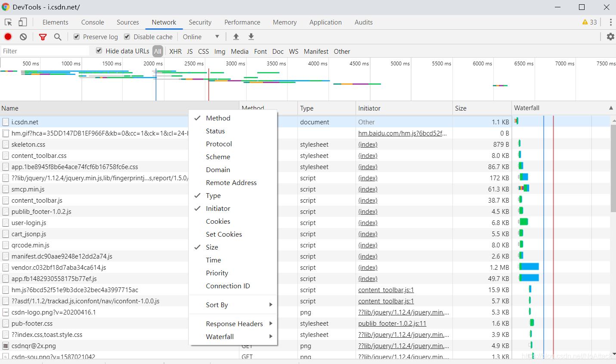Enable Status column in context menu

point(233,131)
